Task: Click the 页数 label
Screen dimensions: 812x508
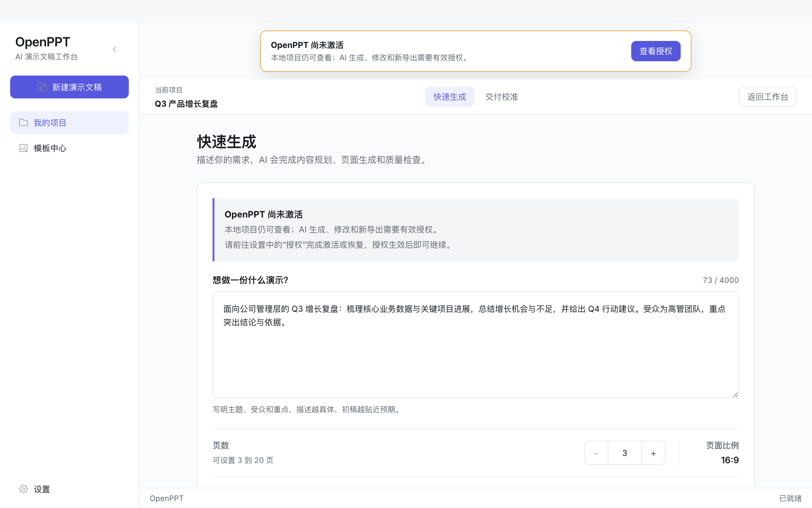Action: click(x=221, y=445)
